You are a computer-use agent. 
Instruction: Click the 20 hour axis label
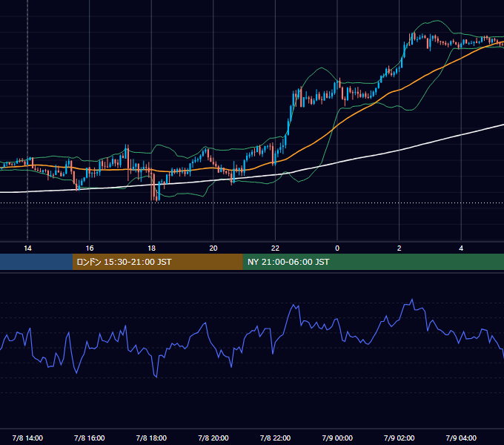click(x=213, y=248)
